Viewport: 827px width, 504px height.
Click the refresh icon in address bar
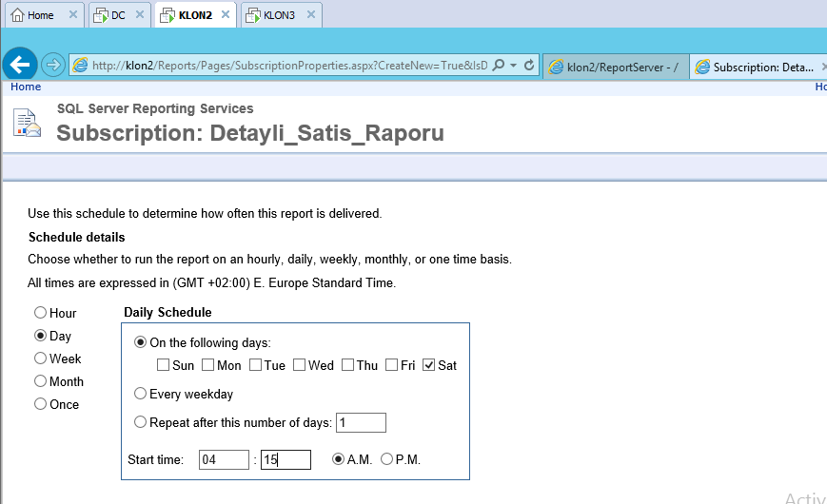point(529,66)
